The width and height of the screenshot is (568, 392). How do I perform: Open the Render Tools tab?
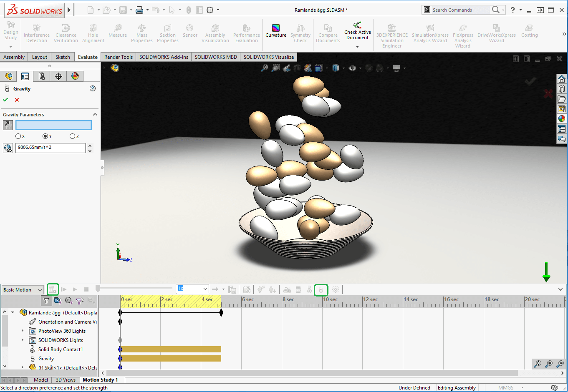pyautogui.click(x=118, y=57)
